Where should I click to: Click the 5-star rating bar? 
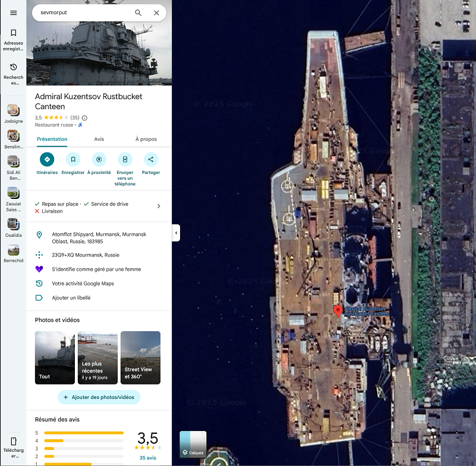coord(84,433)
